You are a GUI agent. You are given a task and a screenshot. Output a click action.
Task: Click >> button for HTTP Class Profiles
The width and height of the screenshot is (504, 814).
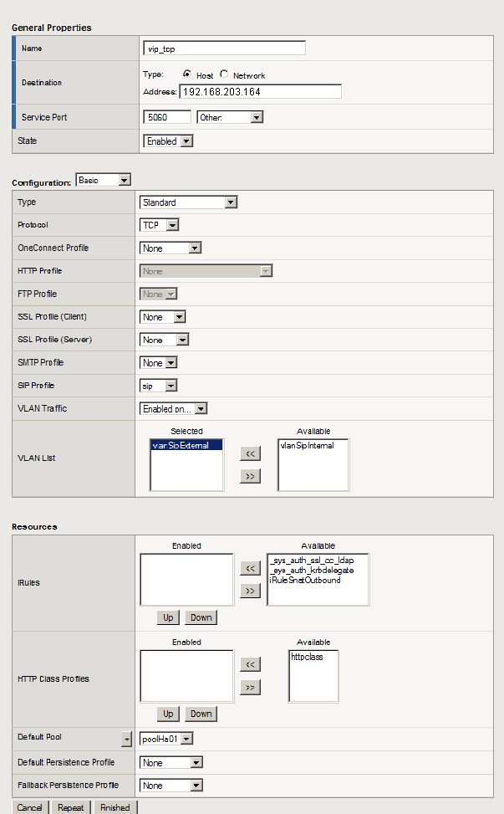pos(250,688)
